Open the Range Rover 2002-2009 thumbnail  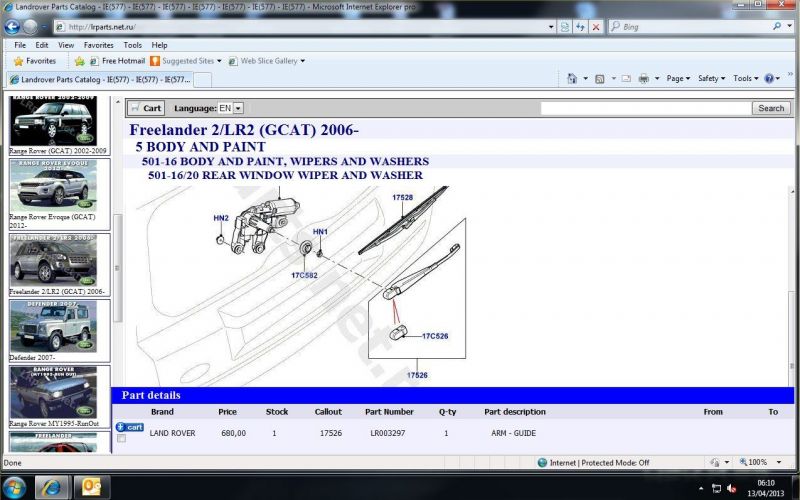click(54, 121)
